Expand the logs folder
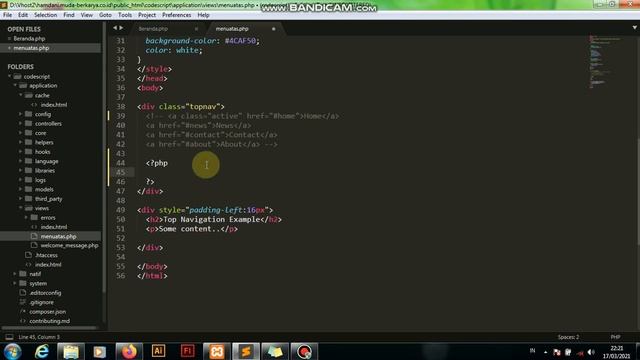This screenshot has height=360, width=640. (21, 180)
